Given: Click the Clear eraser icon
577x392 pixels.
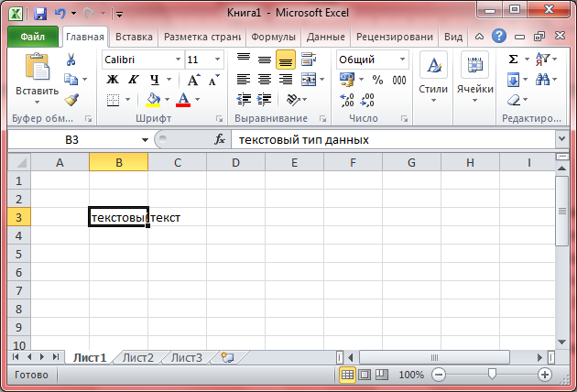Looking at the screenshot, I should (513, 100).
